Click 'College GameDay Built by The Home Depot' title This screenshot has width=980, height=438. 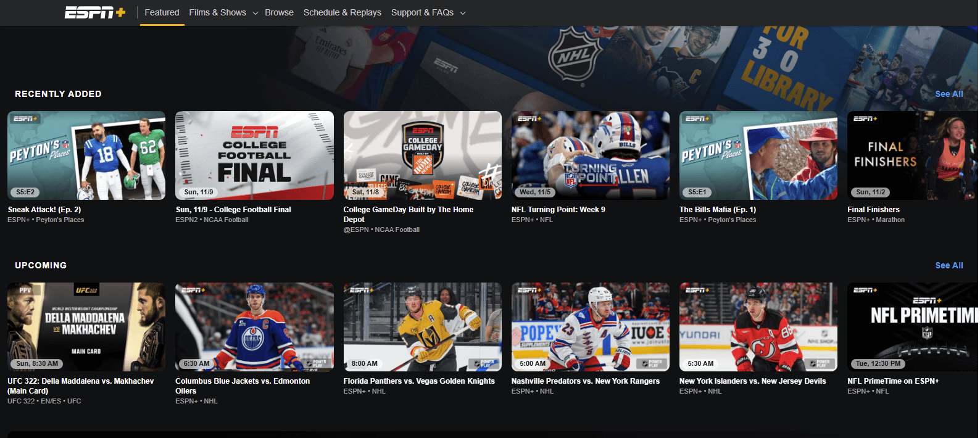(x=409, y=215)
